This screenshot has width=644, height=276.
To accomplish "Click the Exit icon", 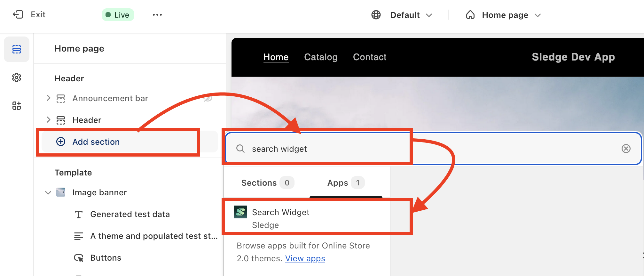I will tap(18, 14).
